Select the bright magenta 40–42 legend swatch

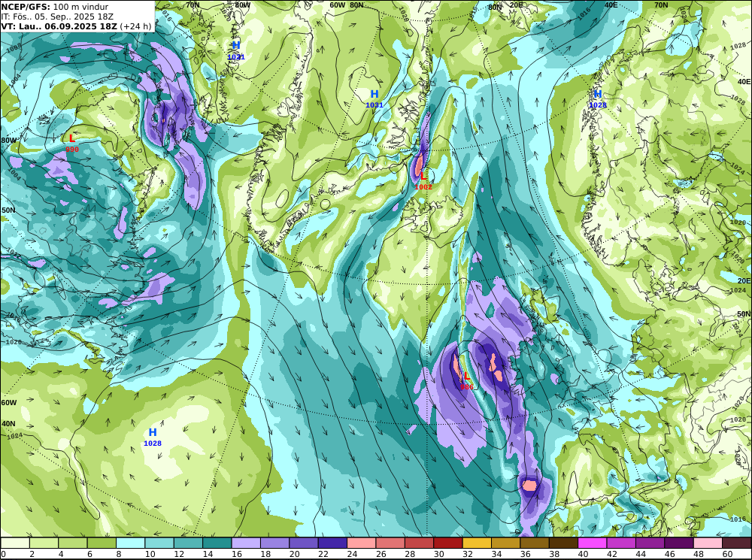coord(593,543)
